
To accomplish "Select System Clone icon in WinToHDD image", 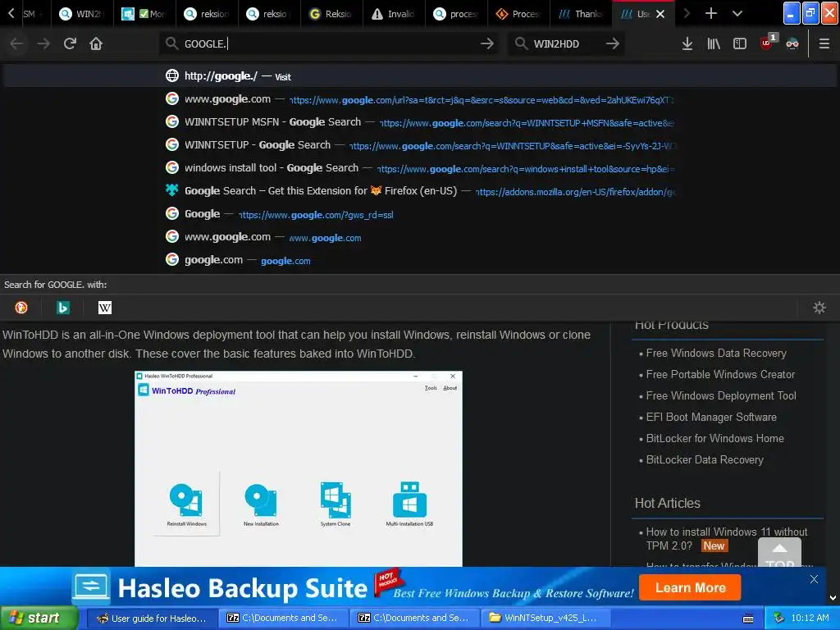I will pyautogui.click(x=336, y=504).
